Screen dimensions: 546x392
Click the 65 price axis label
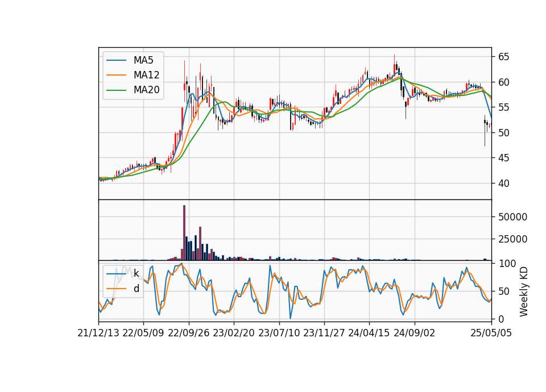[x=503, y=57]
